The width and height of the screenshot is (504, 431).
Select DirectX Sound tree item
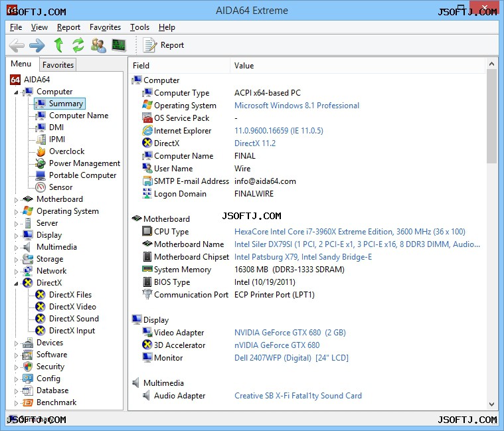(x=74, y=319)
